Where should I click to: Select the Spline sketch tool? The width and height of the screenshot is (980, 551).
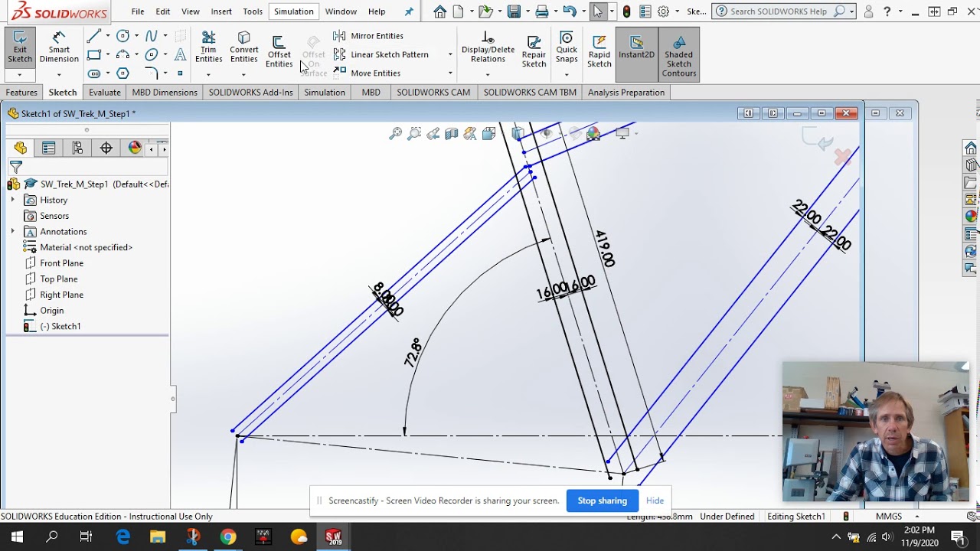[152, 36]
